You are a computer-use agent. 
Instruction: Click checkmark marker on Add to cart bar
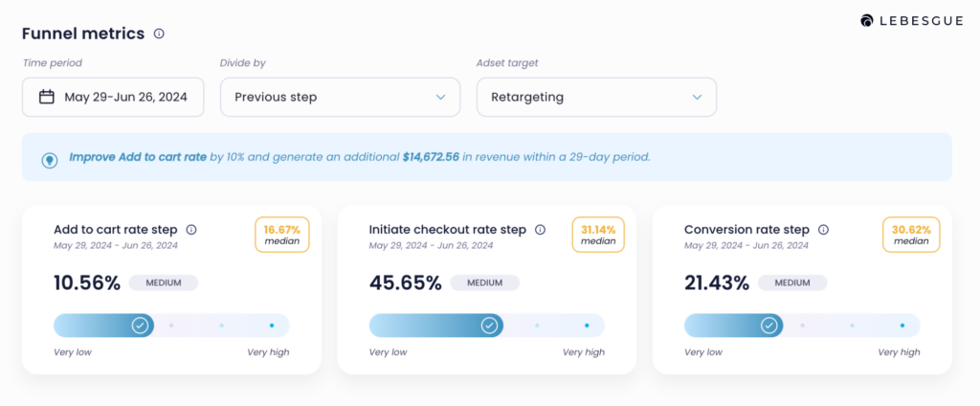pos(140,326)
